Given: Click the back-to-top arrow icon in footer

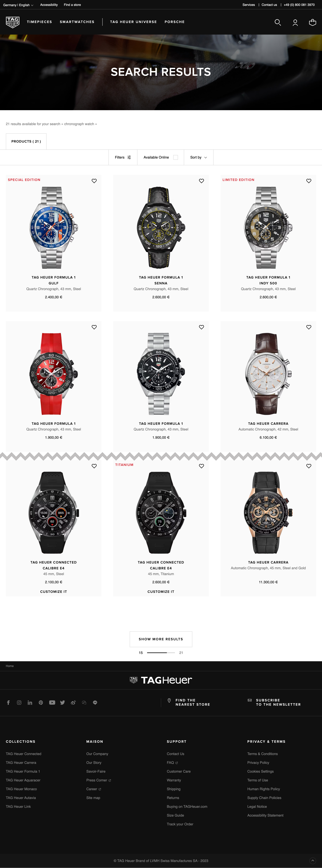Looking at the screenshot, I should (x=313, y=860).
